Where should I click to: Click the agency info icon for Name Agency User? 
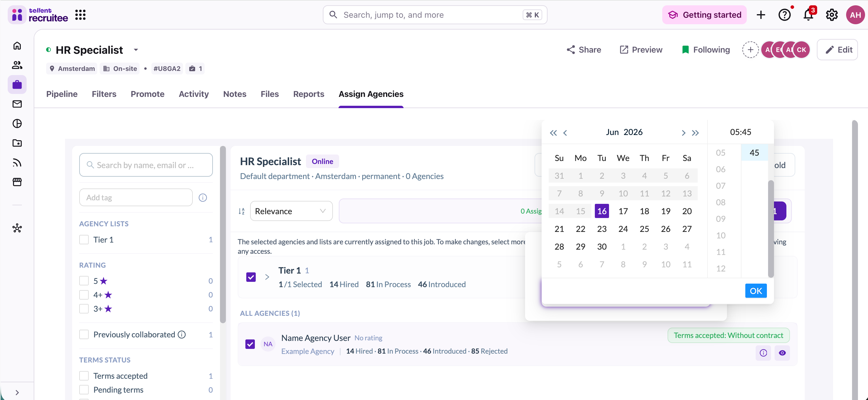click(x=763, y=353)
